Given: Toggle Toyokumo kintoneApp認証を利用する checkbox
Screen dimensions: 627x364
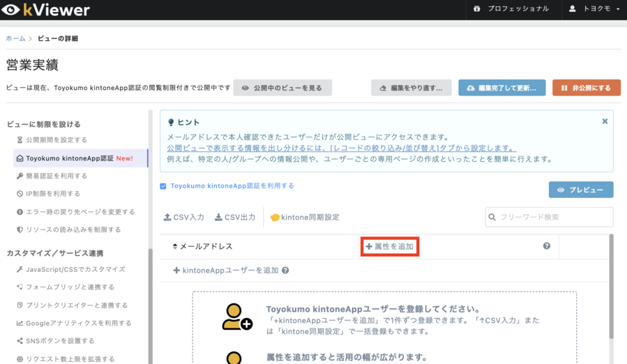Looking at the screenshot, I should pos(163,186).
